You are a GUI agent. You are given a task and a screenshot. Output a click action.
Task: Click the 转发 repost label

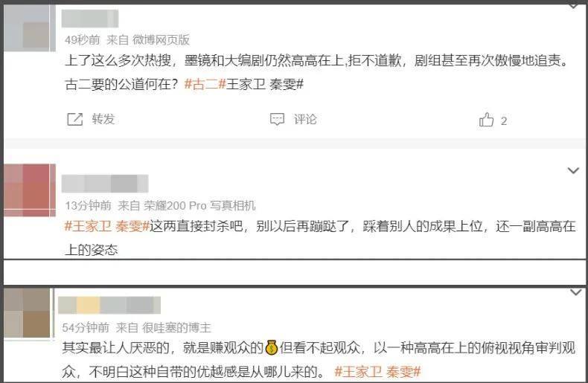(103, 119)
